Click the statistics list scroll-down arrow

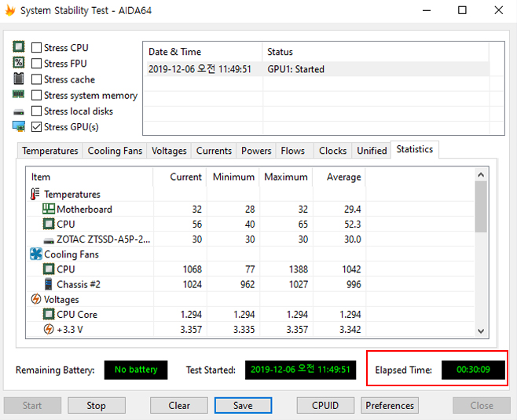click(x=481, y=331)
